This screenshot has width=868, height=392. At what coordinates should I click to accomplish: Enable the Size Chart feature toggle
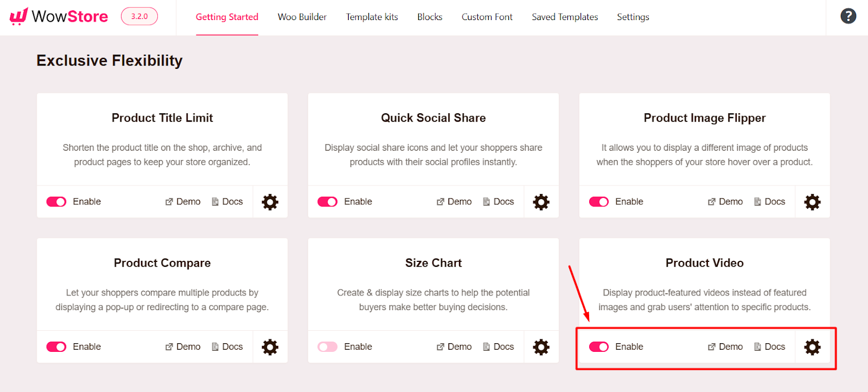tap(327, 346)
